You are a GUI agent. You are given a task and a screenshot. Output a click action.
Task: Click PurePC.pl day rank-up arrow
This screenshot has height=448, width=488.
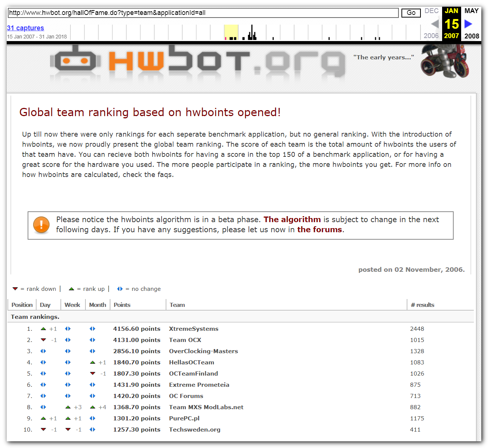click(x=43, y=419)
